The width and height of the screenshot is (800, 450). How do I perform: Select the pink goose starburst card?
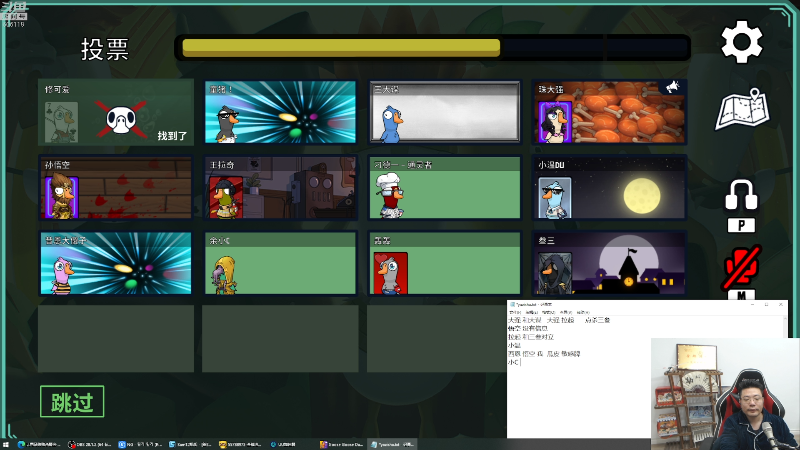tap(115, 263)
